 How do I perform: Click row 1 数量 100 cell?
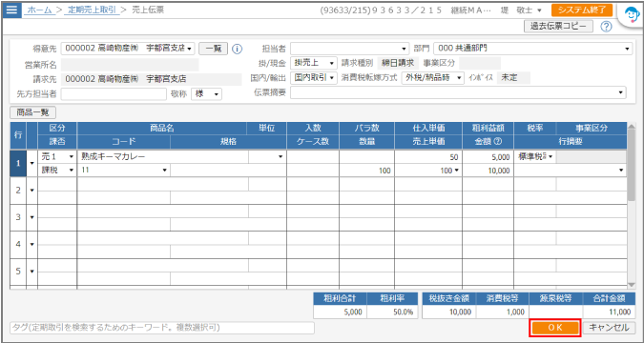[366, 171]
